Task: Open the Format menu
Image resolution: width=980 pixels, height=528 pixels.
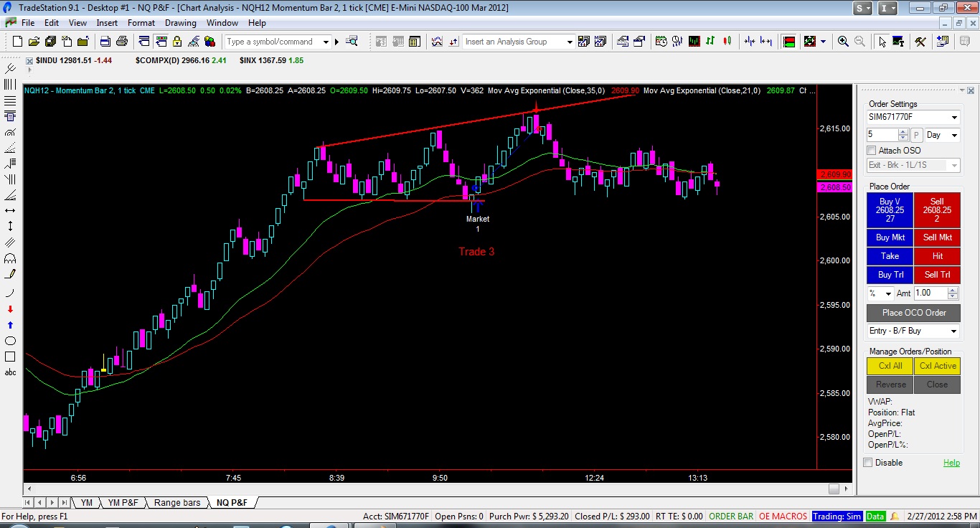Action: coord(141,23)
